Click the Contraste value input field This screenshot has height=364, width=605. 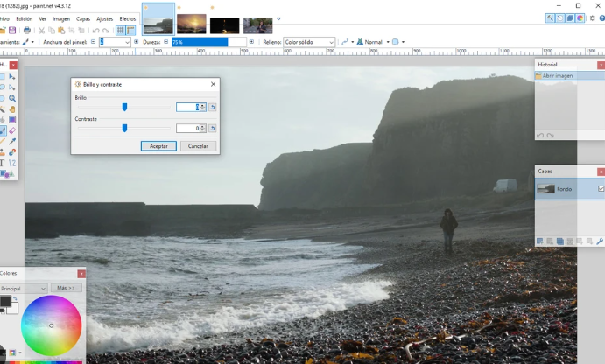tap(188, 128)
